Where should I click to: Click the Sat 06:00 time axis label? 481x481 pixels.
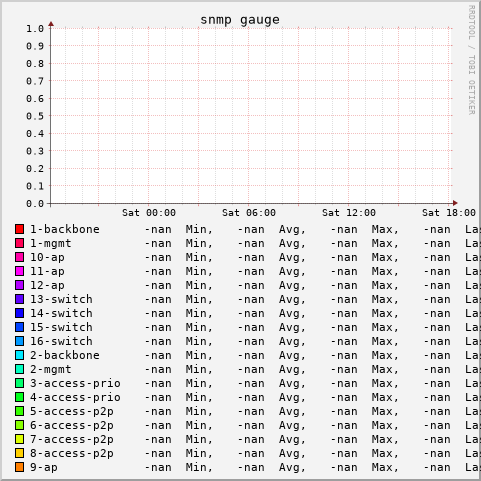click(249, 213)
